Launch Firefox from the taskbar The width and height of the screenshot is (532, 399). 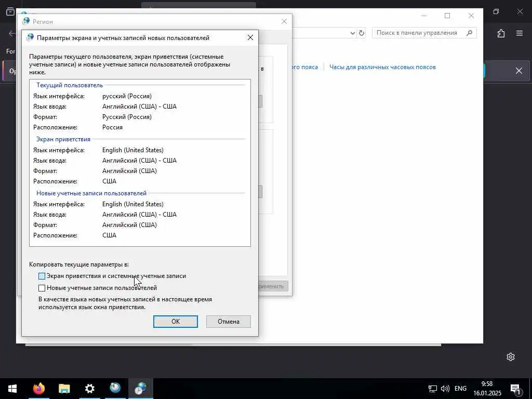pos(38,389)
